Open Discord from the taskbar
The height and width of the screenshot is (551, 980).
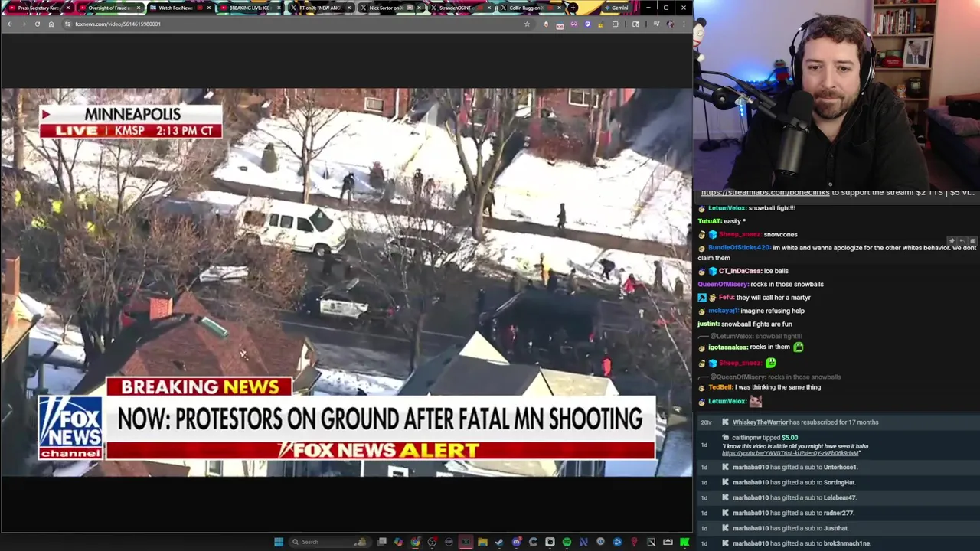[x=516, y=542]
